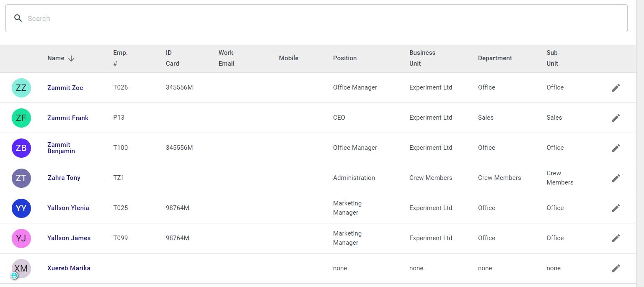Open Zammit Frank employee profile
Image resolution: width=644 pixels, height=287 pixels.
coord(68,118)
